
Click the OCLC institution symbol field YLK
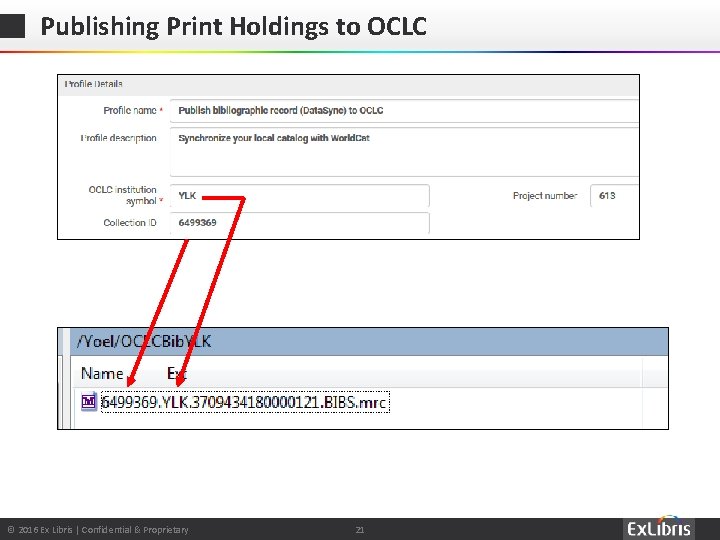(299, 196)
